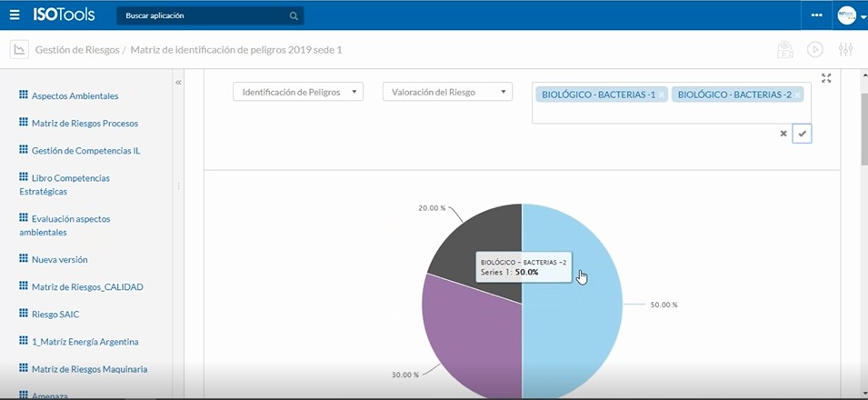Expand the user profile avatar menu
Screen dimensions: 868x400
coord(851,15)
